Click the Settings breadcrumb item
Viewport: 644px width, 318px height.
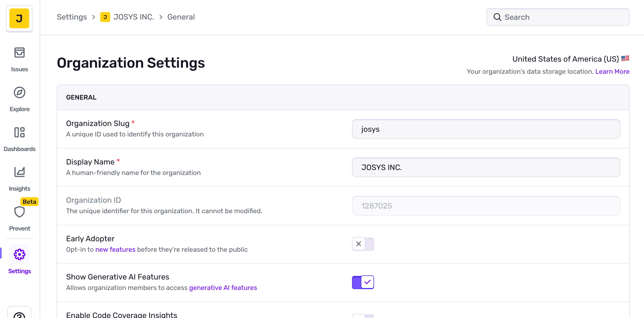click(72, 17)
